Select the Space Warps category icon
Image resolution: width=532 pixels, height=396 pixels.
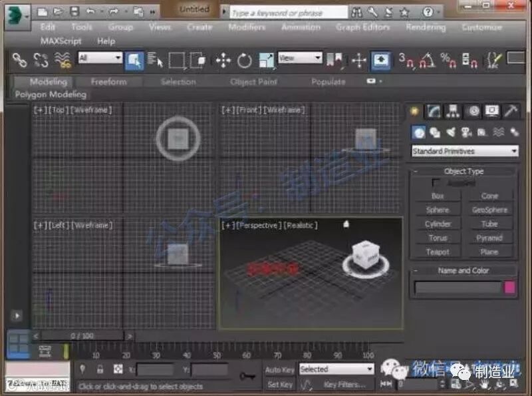pyautogui.click(x=498, y=132)
